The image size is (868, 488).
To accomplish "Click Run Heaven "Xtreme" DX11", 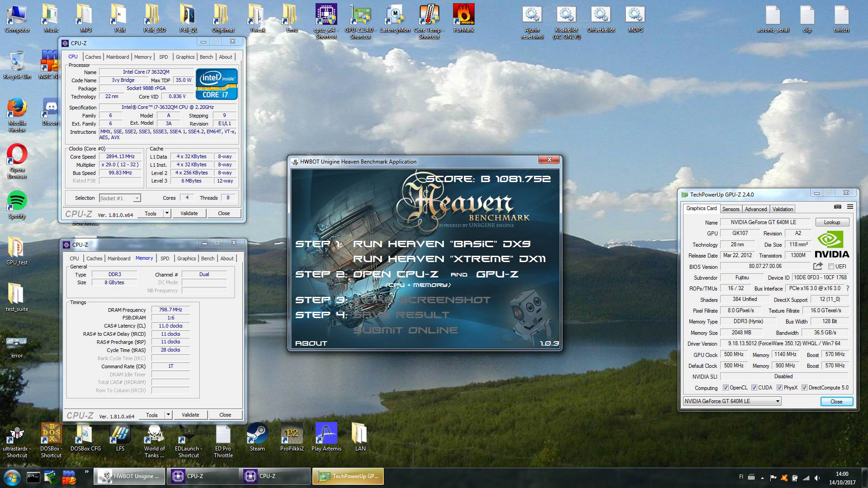I will pyautogui.click(x=449, y=259).
